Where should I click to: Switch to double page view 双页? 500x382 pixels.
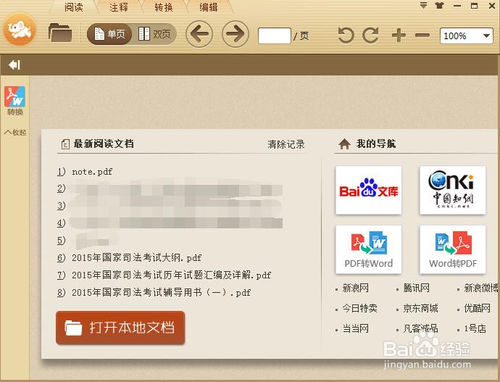coord(154,34)
